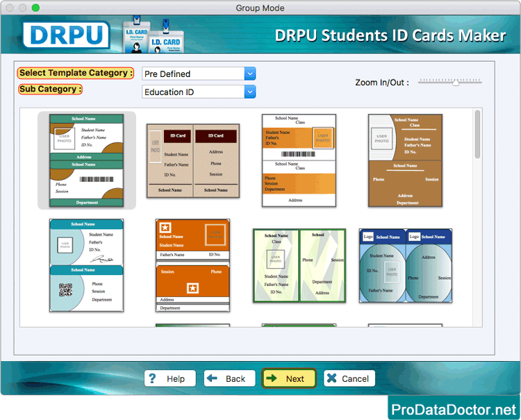This screenshot has height=420, width=521.
Task: Select the green and brown selected template
Action: [x=86, y=160]
